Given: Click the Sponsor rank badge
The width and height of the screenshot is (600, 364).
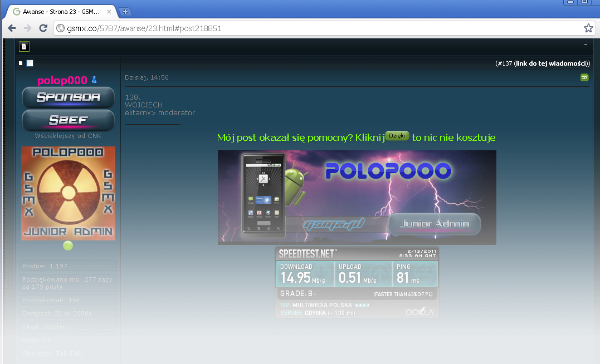Looking at the screenshot, I should pyautogui.click(x=68, y=97).
